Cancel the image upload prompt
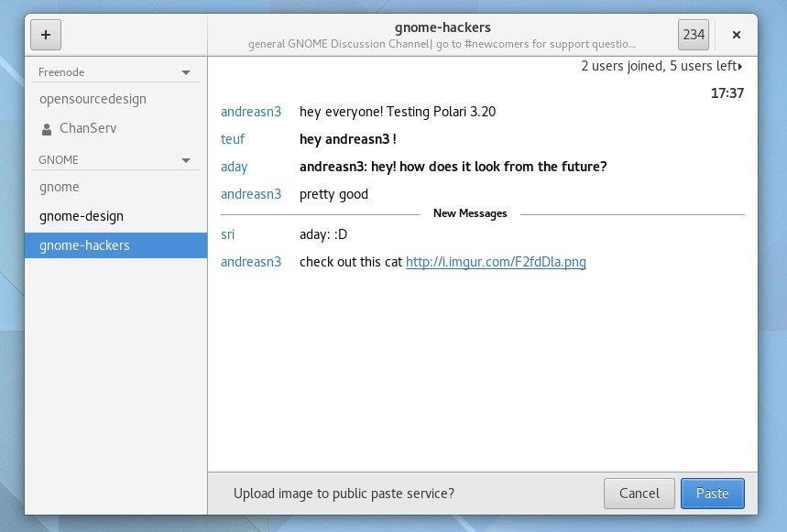 click(x=639, y=494)
